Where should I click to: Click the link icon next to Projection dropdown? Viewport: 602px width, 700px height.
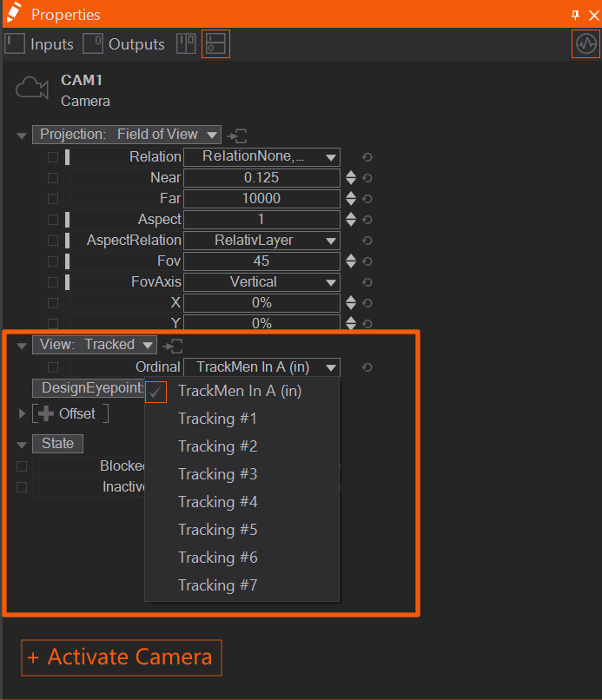(237, 135)
